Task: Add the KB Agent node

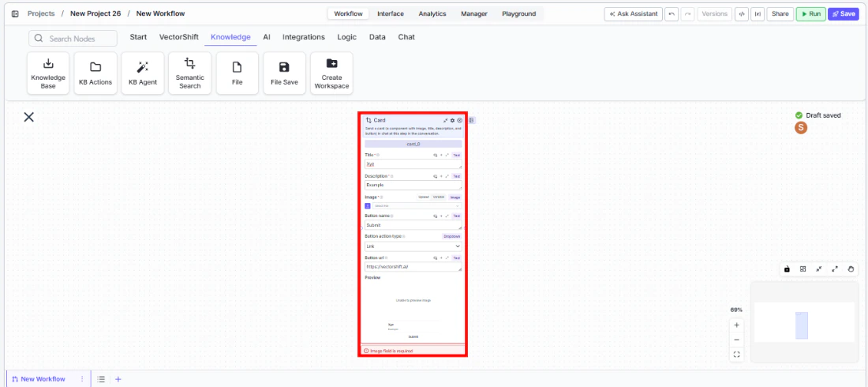Action: 143,73
